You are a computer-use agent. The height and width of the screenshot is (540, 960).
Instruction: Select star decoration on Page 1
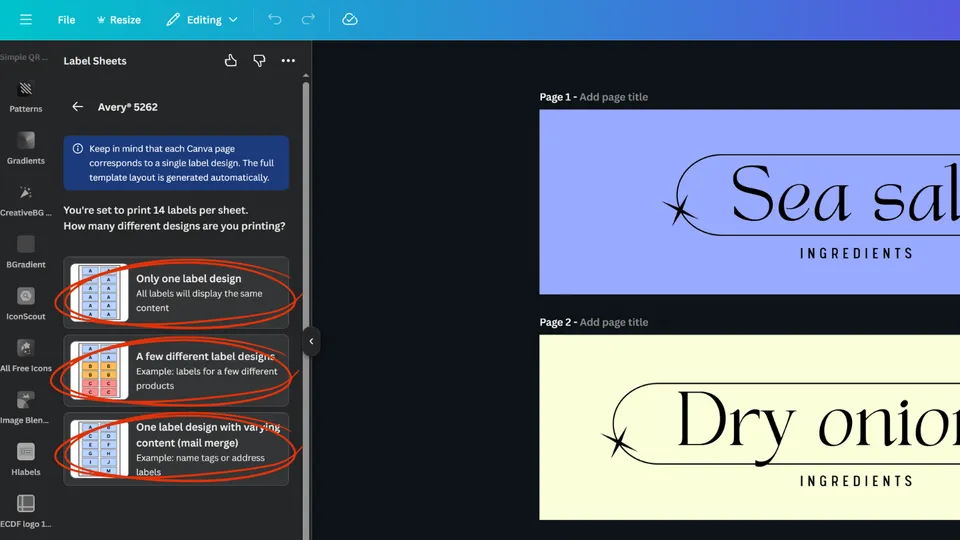coord(680,210)
